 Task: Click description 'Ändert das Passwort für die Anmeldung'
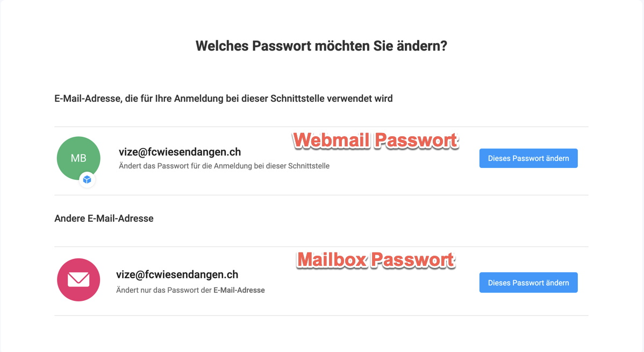[224, 166]
